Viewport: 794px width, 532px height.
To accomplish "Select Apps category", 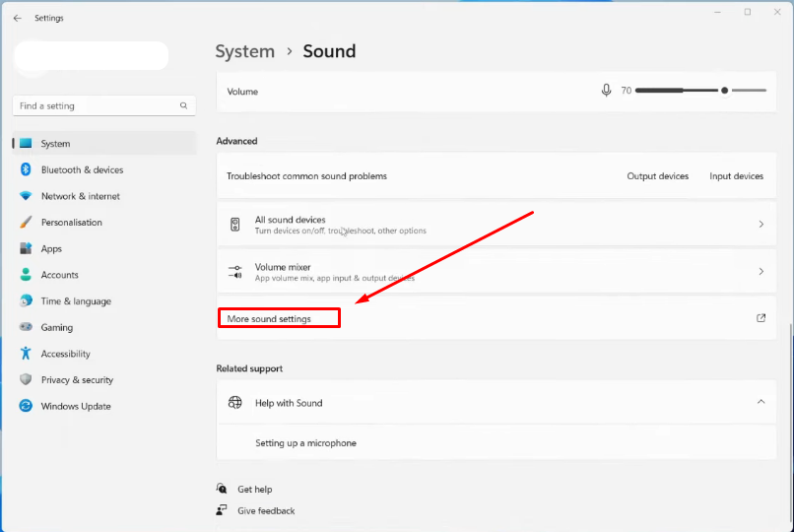I will [104, 248].
